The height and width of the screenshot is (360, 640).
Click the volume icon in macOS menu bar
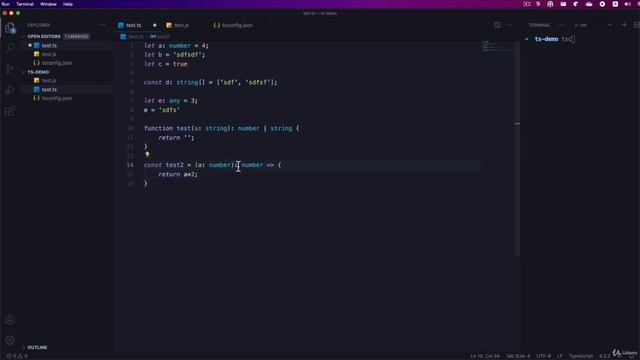tap(627, 4)
